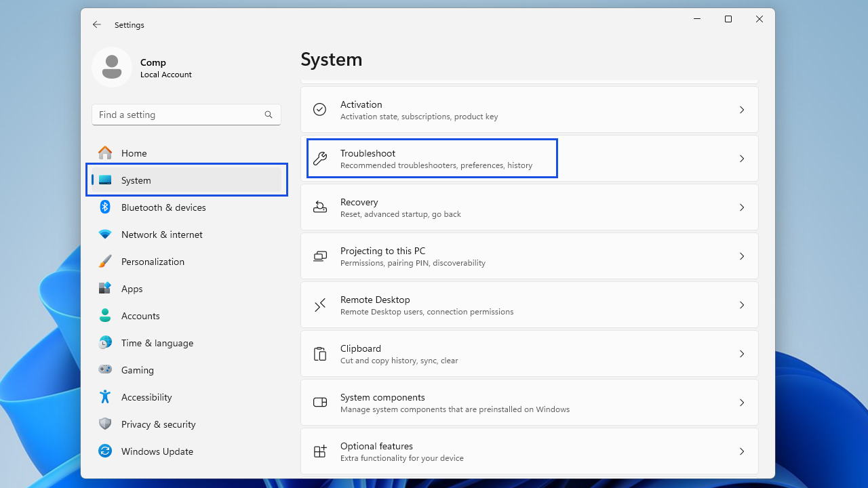Select Home in the sidebar
Viewport: 868px width, 488px height.
point(134,153)
